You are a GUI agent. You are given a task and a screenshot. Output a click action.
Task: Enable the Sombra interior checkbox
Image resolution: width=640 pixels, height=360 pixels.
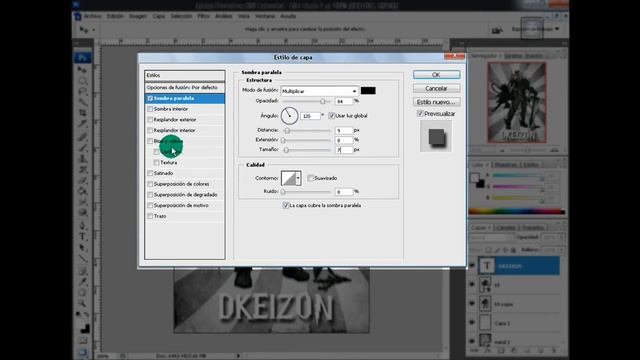[x=150, y=109]
